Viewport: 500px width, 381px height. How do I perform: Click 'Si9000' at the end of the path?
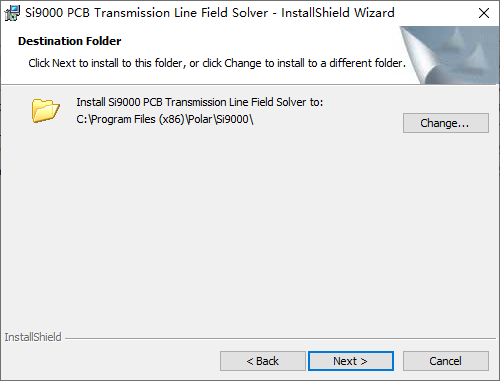click(x=232, y=119)
